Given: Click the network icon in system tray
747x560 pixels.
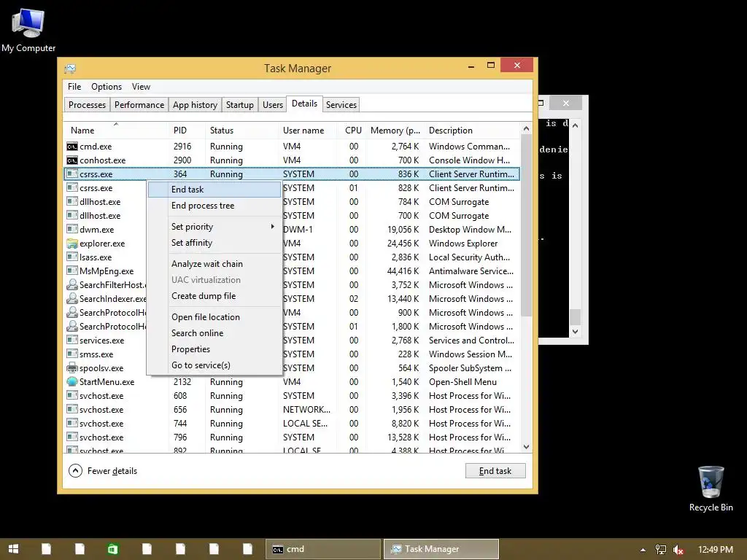Looking at the screenshot, I should (661, 550).
